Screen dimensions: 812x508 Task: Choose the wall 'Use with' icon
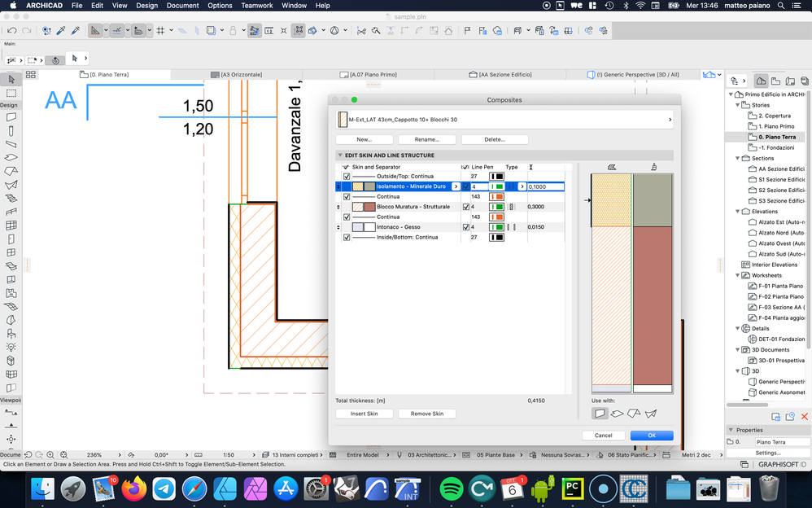(x=600, y=414)
